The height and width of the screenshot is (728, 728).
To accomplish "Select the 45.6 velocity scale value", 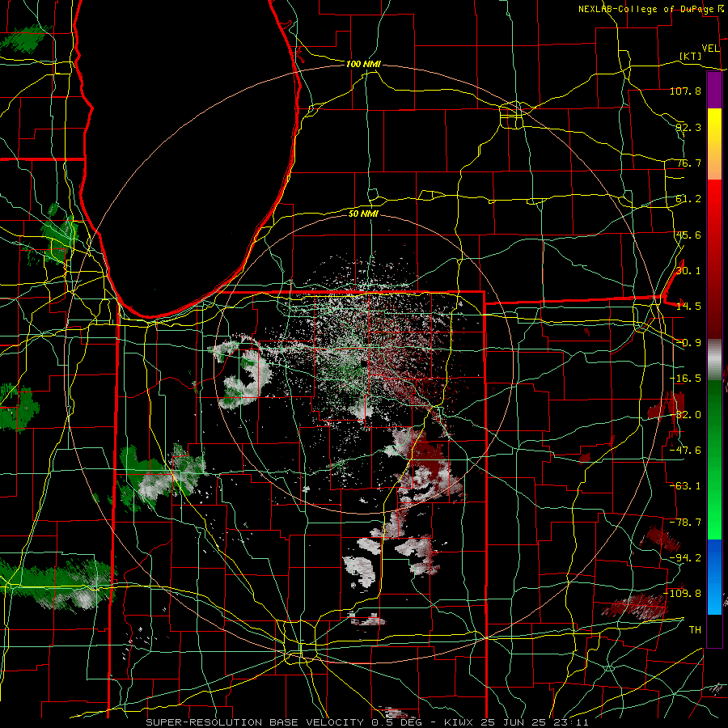I will tap(688, 235).
